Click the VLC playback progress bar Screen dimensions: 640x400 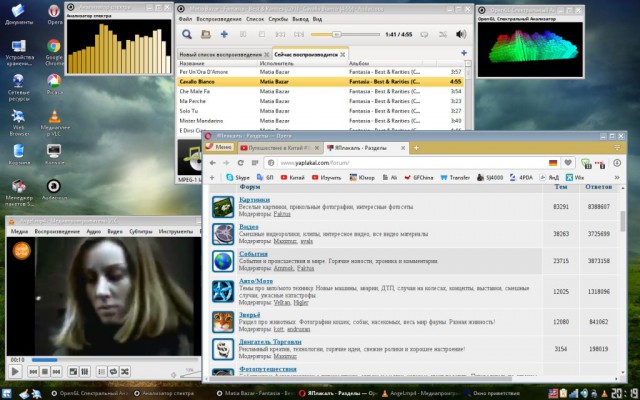[x=116, y=360]
